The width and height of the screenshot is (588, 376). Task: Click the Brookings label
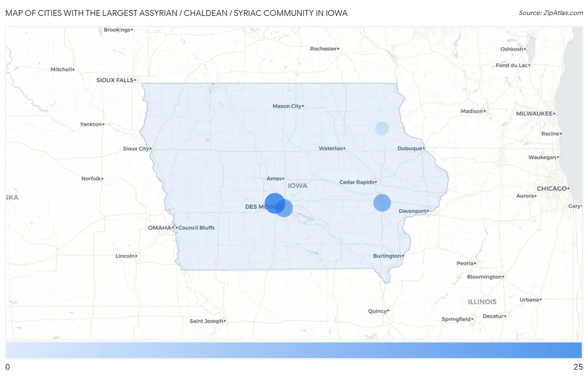click(117, 30)
